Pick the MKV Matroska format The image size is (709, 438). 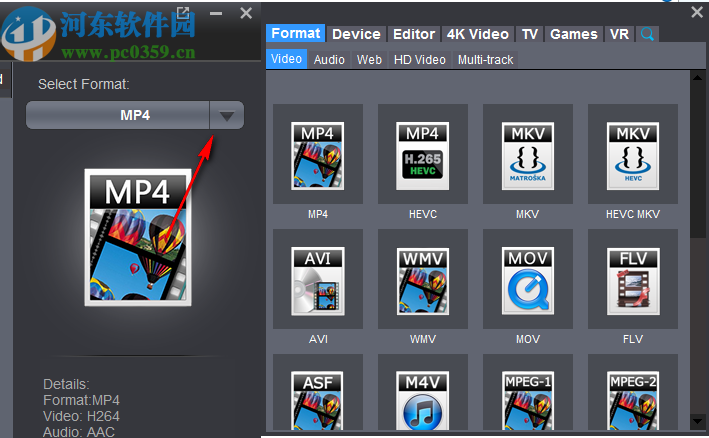(528, 155)
